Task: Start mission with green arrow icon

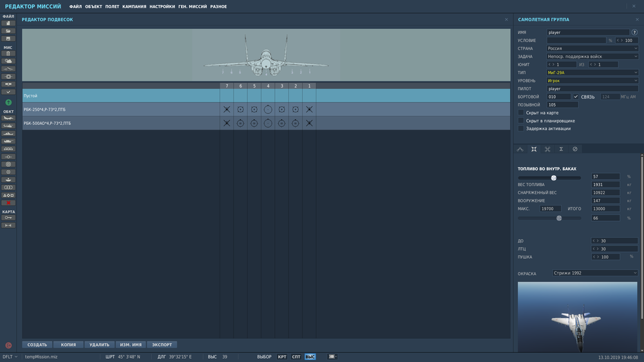Action: click(8, 102)
